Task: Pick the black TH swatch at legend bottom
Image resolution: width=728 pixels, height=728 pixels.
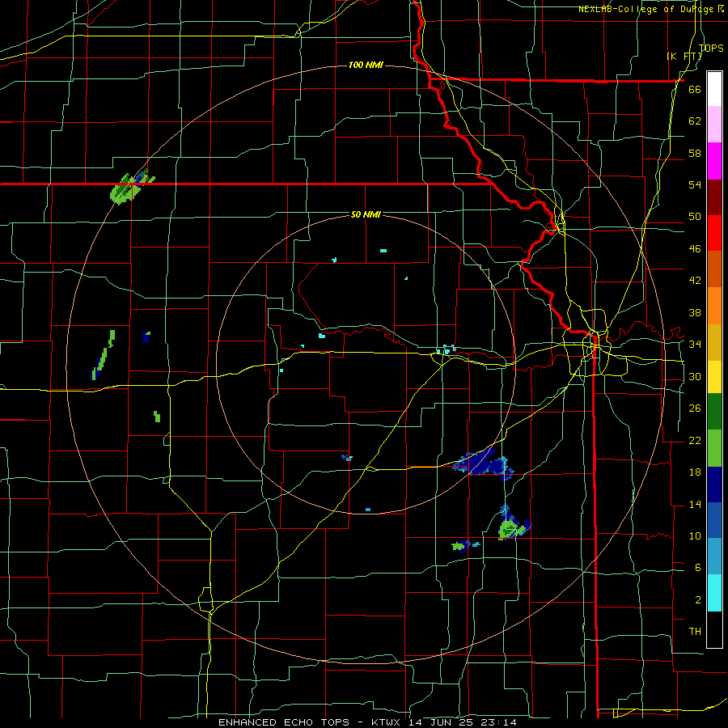Action: coord(714,629)
